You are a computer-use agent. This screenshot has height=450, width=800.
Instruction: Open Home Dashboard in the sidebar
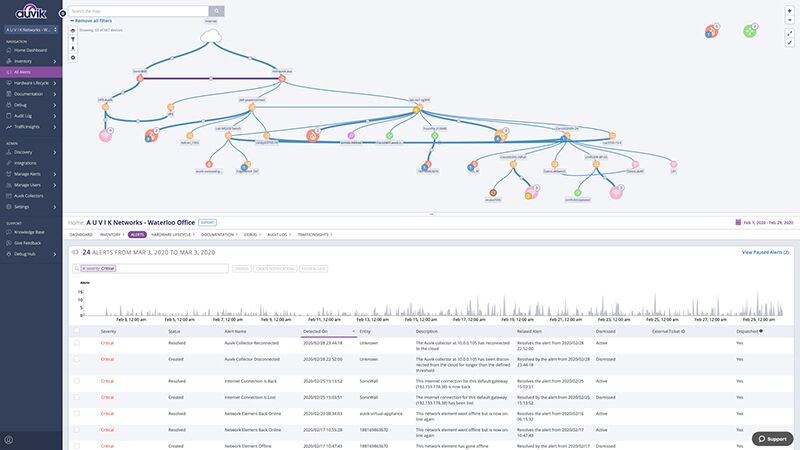click(30, 50)
